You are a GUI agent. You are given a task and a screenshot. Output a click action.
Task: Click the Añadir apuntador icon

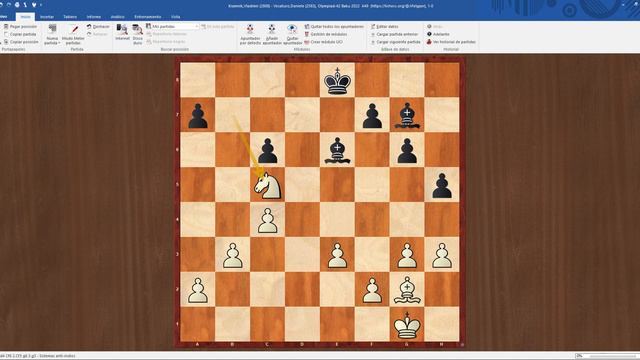(272, 29)
